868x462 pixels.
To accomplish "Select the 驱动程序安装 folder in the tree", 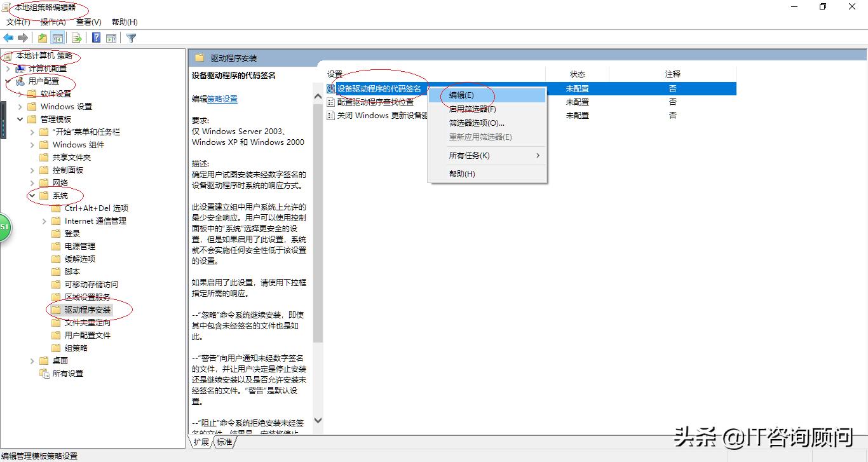I will (x=88, y=309).
